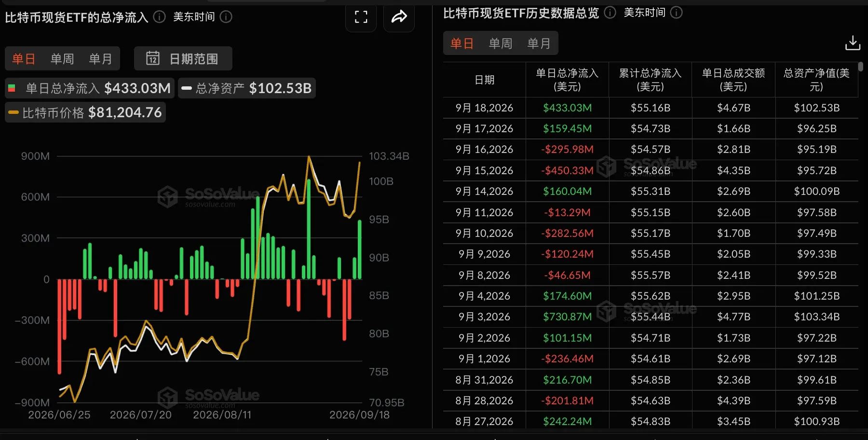Download historical data table

[853, 43]
